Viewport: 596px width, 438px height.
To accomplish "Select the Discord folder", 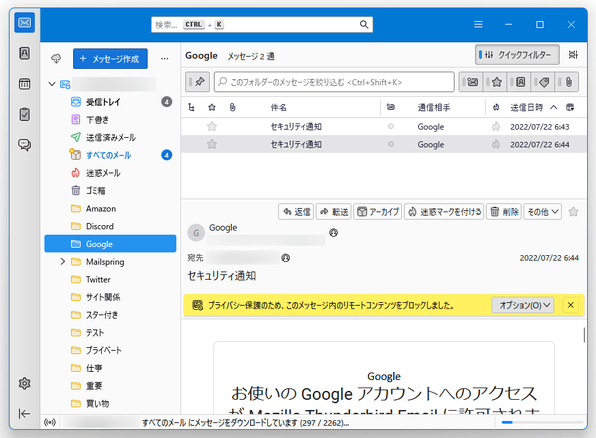I will (x=110, y=226).
